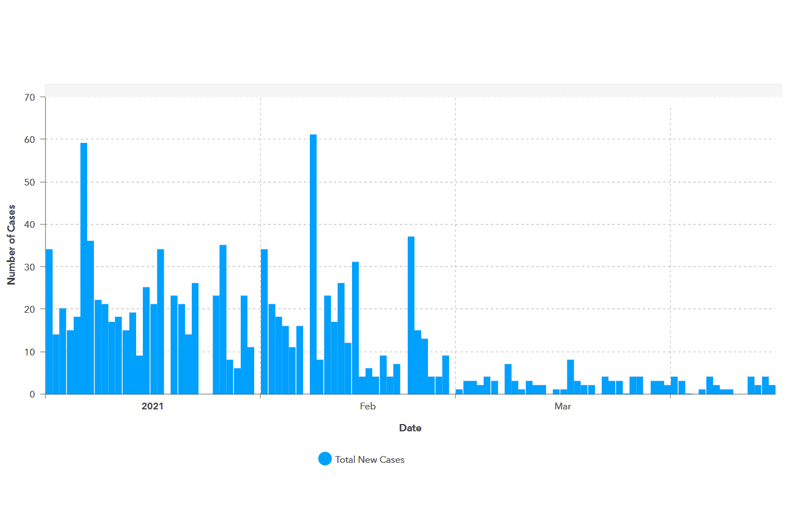This screenshot has height=532, width=798.
Task: Click the 70 y-axis tick label
Action: click(29, 97)
